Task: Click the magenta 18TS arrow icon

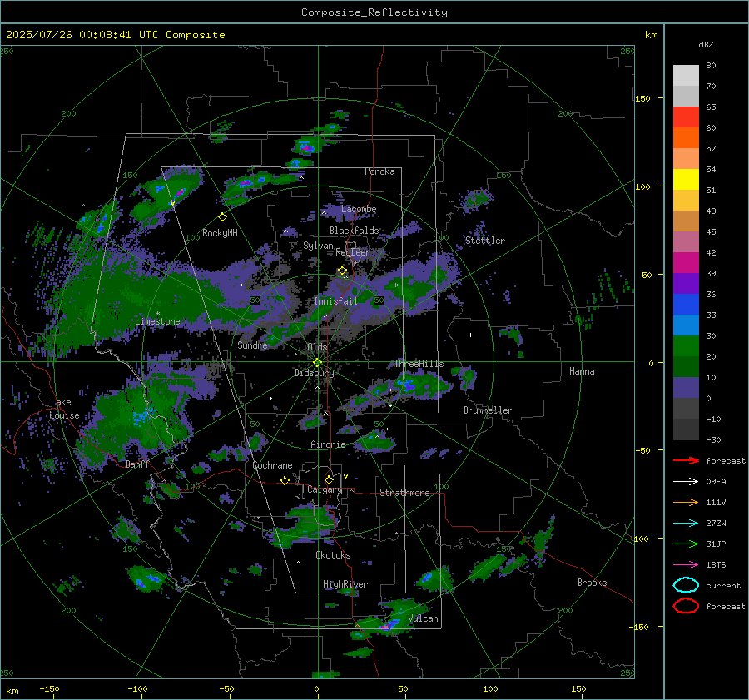Action: click(686, 565)
